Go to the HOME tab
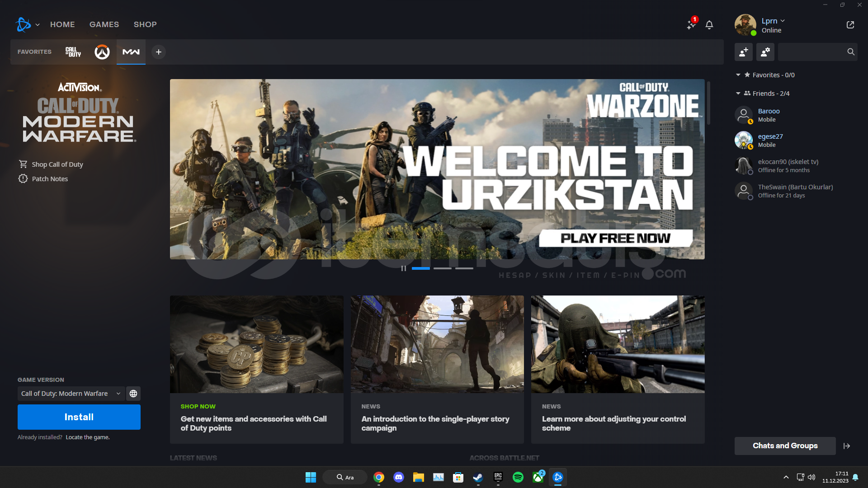This screenshot has height=488, width=868. pyautogui.click(x=62, y=24)
